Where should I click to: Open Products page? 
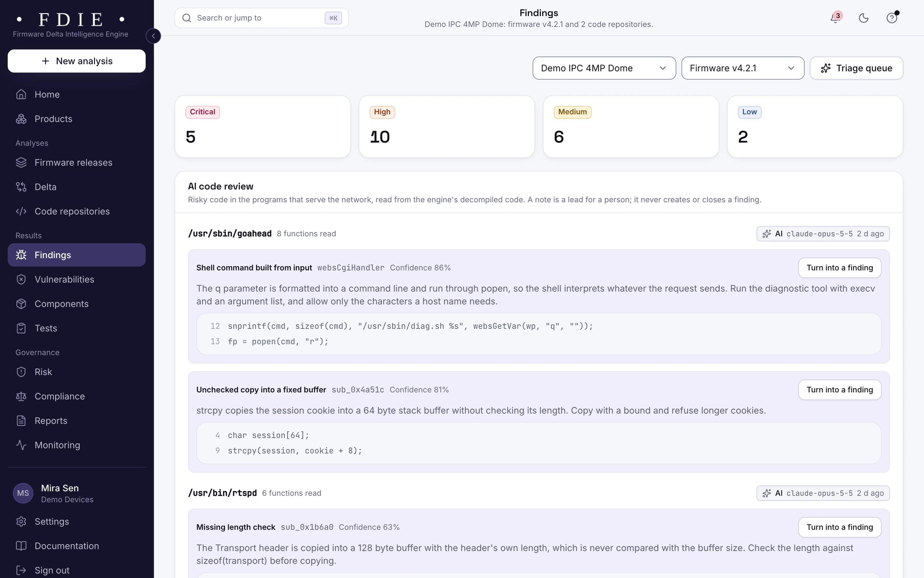pos(77,119)
